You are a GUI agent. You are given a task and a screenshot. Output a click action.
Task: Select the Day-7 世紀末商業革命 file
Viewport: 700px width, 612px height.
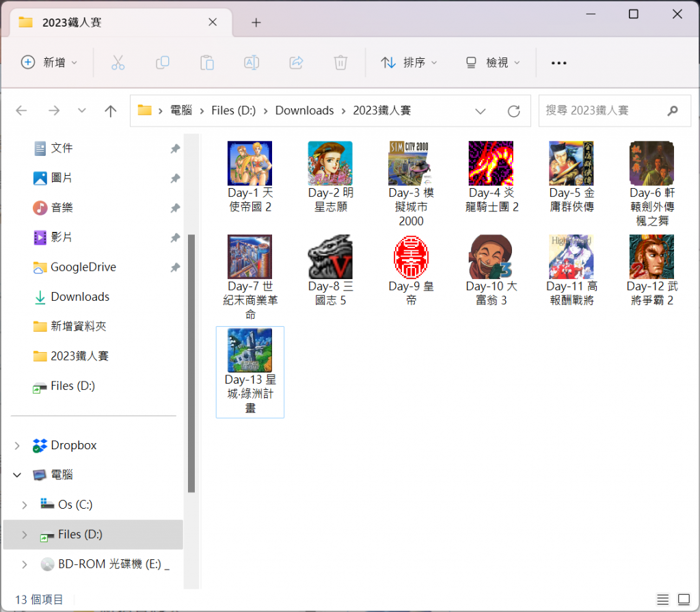point(250,278)
